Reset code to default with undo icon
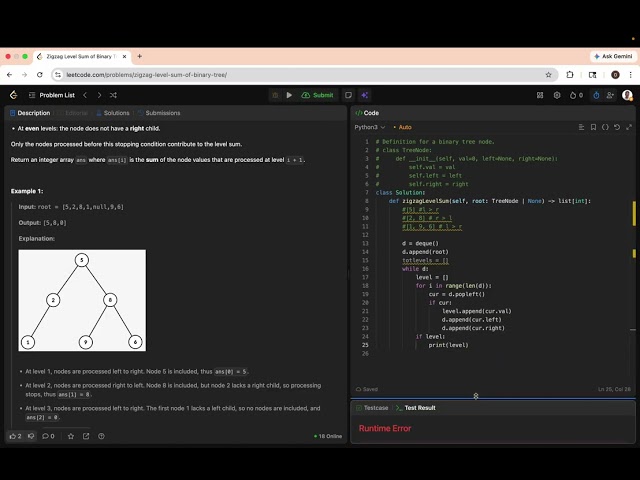This screenshot has width=640, height=480. pyautogui.click(x=617, y=127)
